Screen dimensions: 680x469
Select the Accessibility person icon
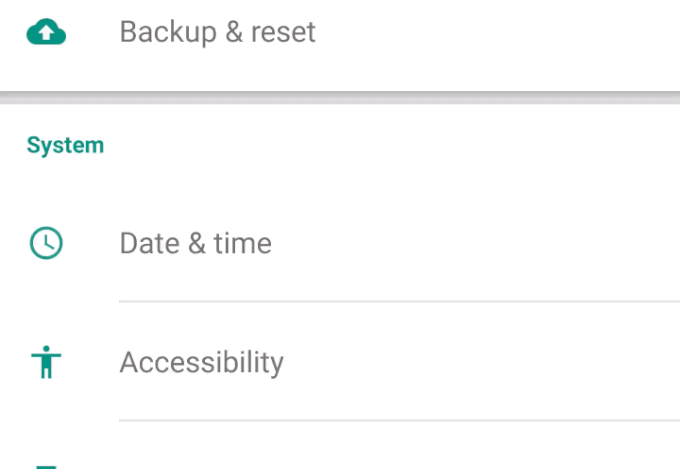46,363
